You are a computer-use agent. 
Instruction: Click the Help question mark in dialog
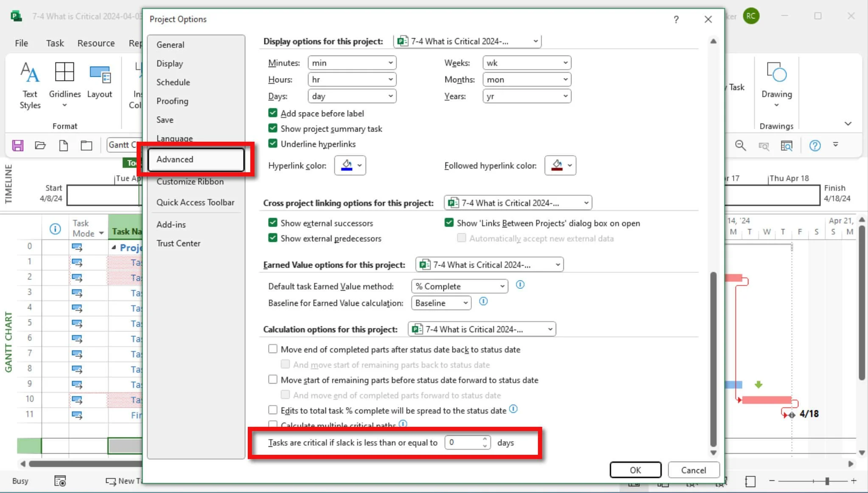[676, 20]
